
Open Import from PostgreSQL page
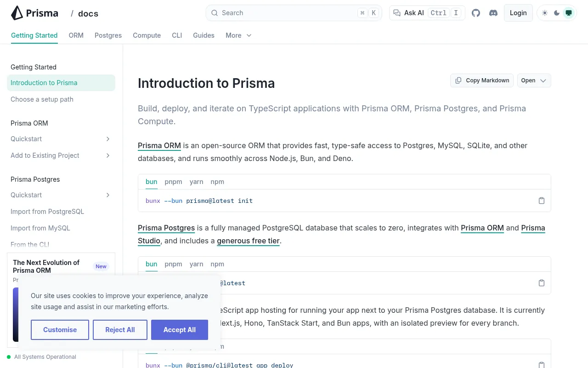[61, 212]
